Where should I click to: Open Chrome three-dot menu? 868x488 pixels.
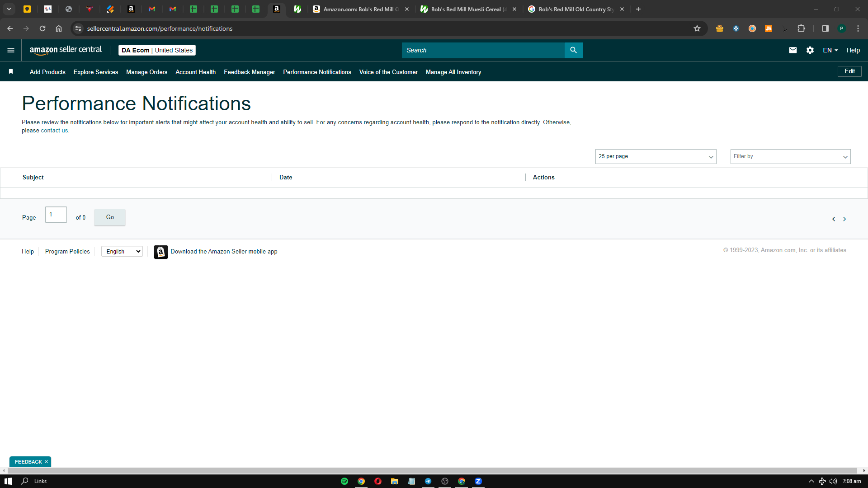[858, 28]
